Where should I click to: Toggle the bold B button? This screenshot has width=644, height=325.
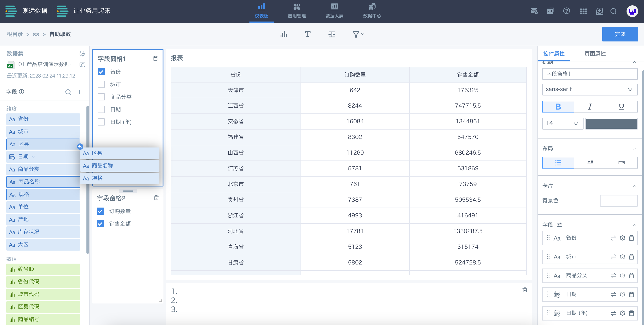pos(558,107)
